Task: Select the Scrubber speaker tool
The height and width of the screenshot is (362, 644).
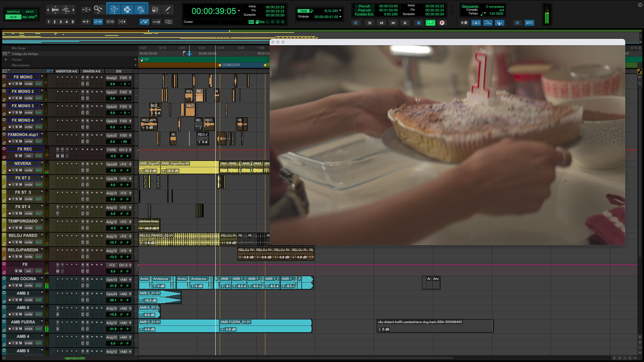Action: coord(155,9)
